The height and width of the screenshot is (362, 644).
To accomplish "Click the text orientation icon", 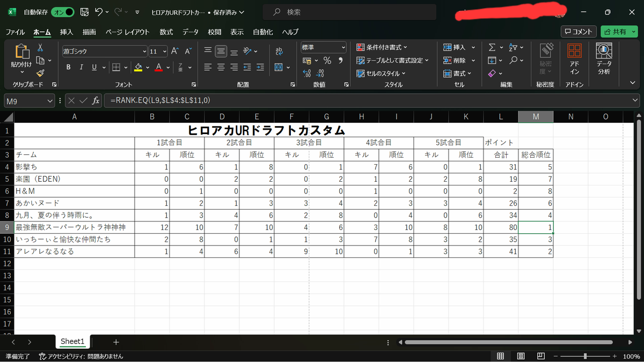I will pos(247,51).
